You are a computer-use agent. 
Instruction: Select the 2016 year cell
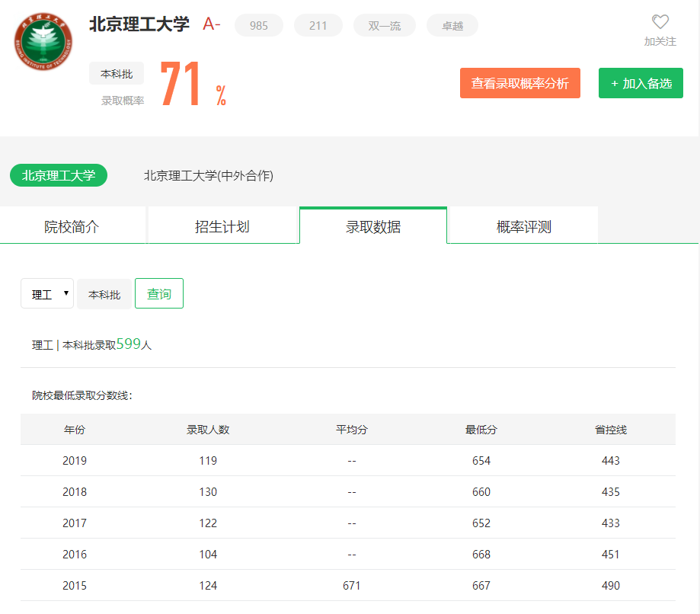[x=75, y=554]
